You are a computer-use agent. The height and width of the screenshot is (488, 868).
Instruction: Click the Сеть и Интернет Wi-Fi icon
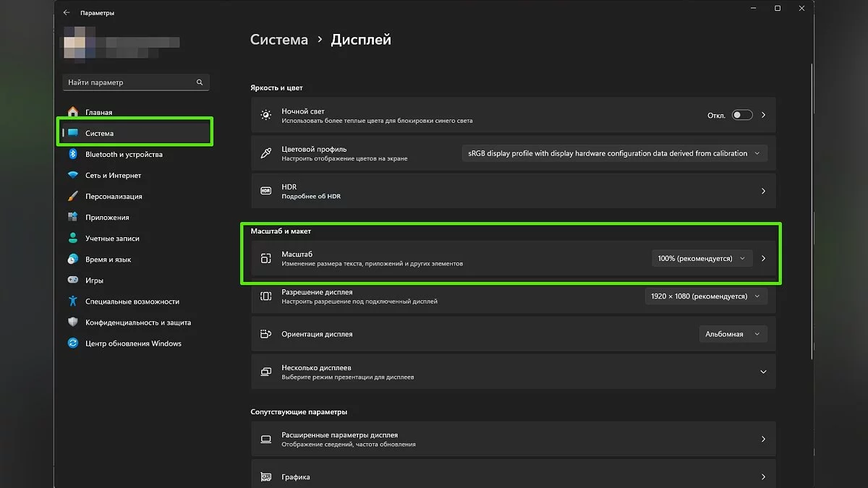(73, 175)
